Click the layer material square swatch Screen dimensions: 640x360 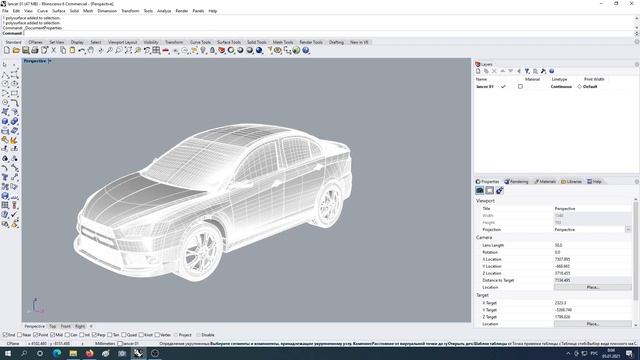pos(520,87)
